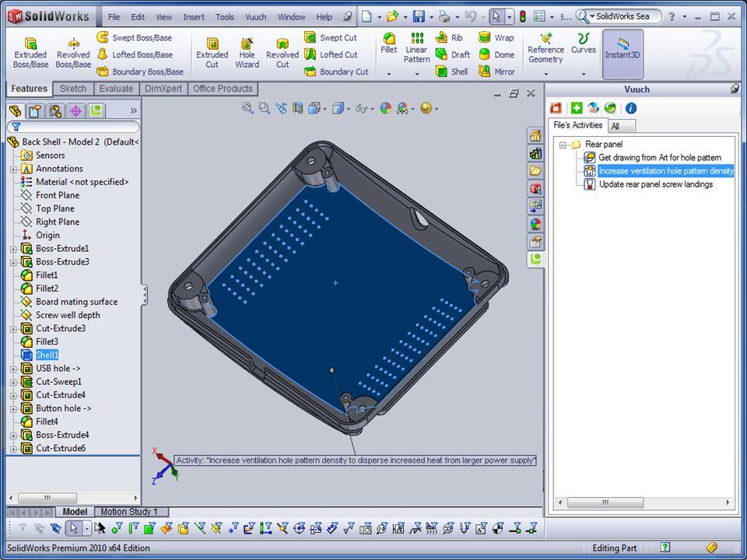Image resolution: width=747 pixels, height=560 pixels.
Task: Open the Insert menu
Action: [194, 17]
